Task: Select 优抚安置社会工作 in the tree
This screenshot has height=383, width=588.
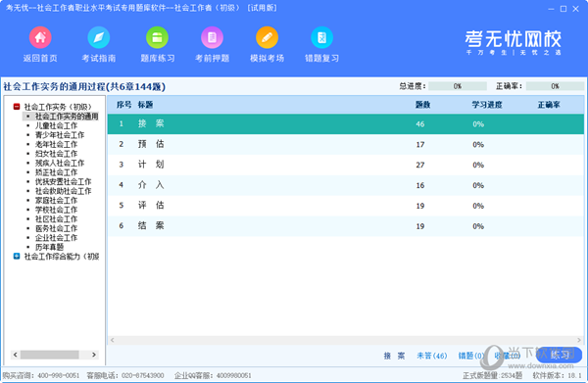Action: (63, 182)
